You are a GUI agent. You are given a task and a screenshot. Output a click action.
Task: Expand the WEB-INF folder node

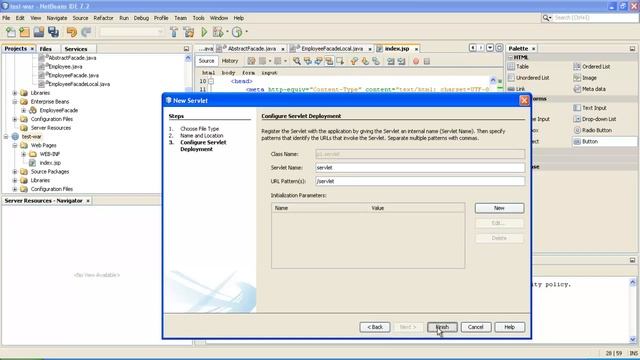click(24, 154)
